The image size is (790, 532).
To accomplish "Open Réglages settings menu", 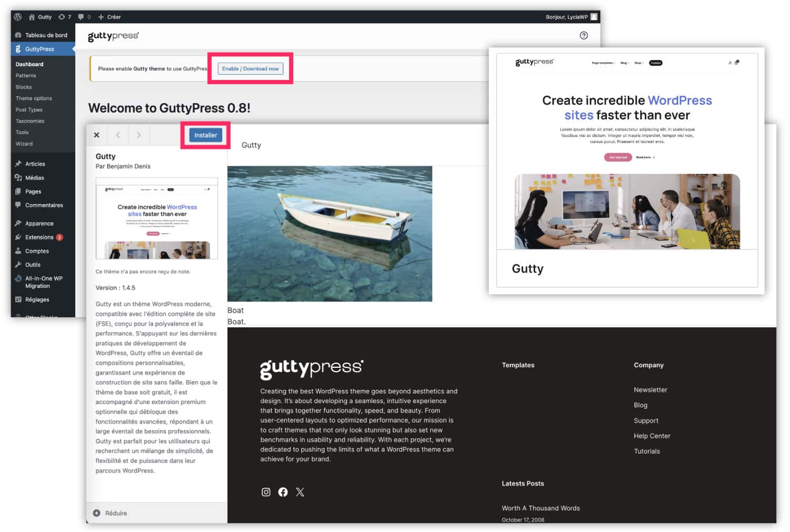I will point(37,299).
